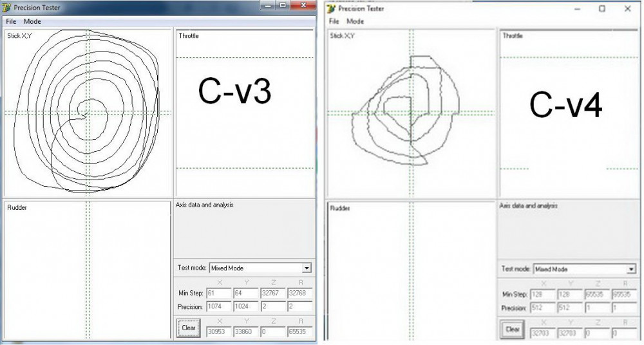
Task: Maximize the left Precision Tester window
Action: point(283,5)
